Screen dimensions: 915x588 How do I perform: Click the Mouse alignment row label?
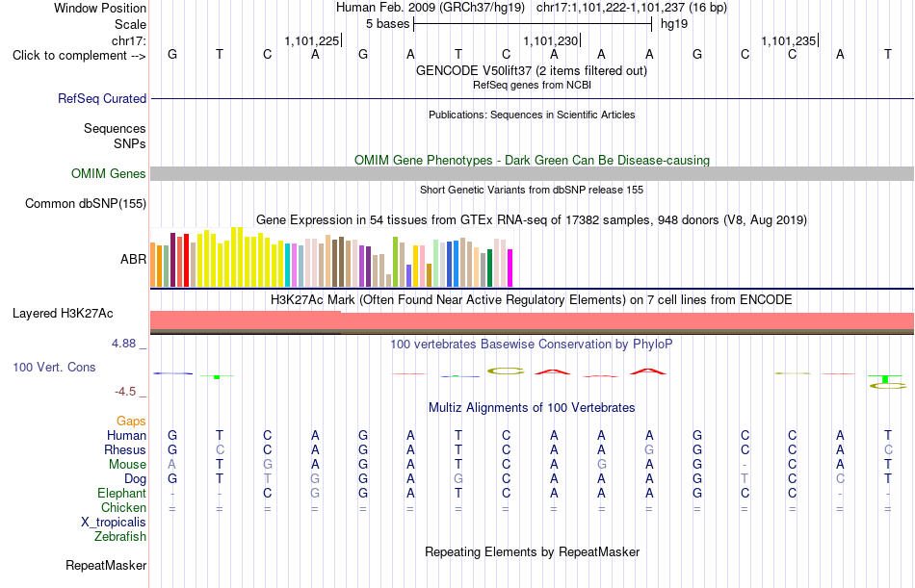127,464
